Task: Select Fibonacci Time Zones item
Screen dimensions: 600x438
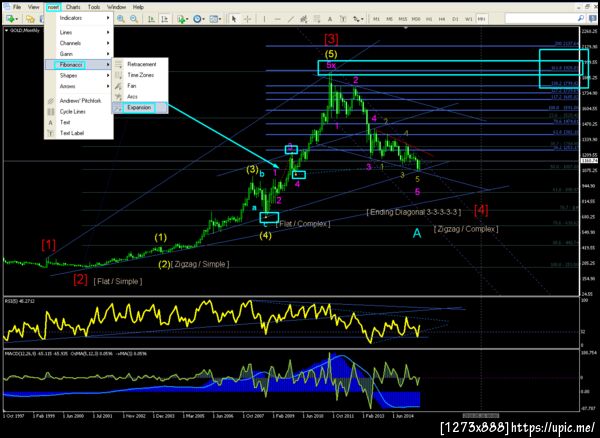Action: click(x=140, y=75)
